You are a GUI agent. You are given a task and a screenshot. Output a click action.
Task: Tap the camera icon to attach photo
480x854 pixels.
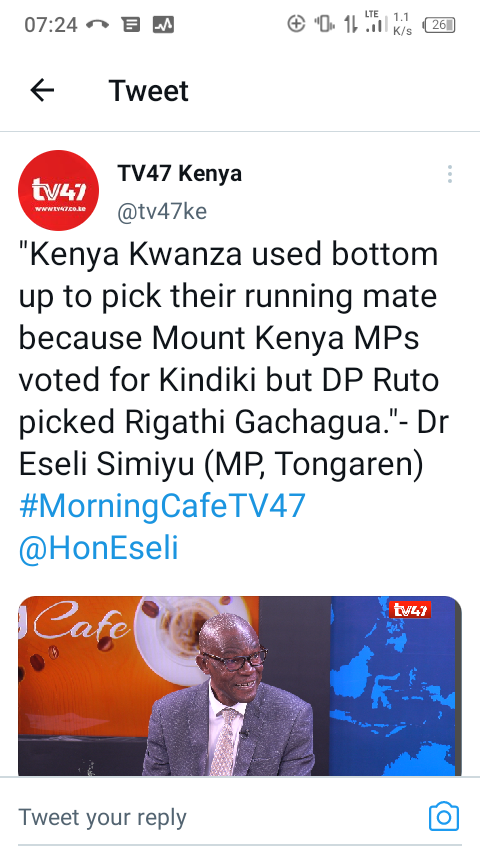pos(443,816)
